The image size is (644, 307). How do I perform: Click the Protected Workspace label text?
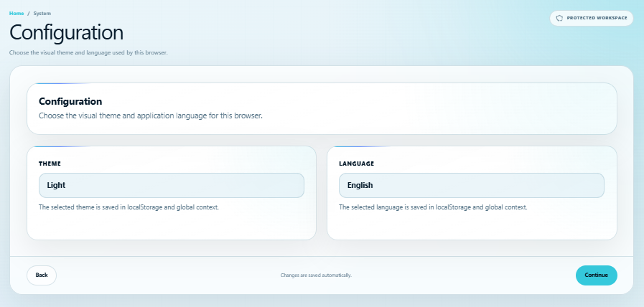point(597,18)
